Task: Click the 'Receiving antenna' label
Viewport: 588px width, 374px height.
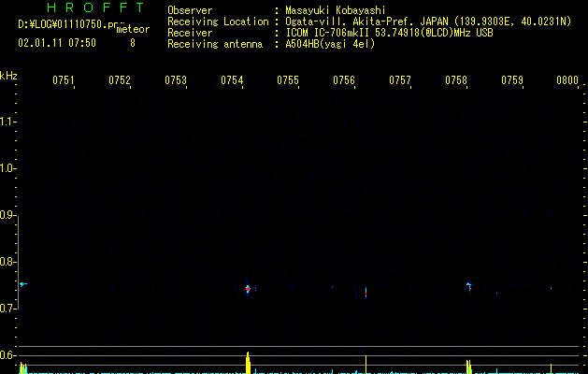Action: pos(215,44)
